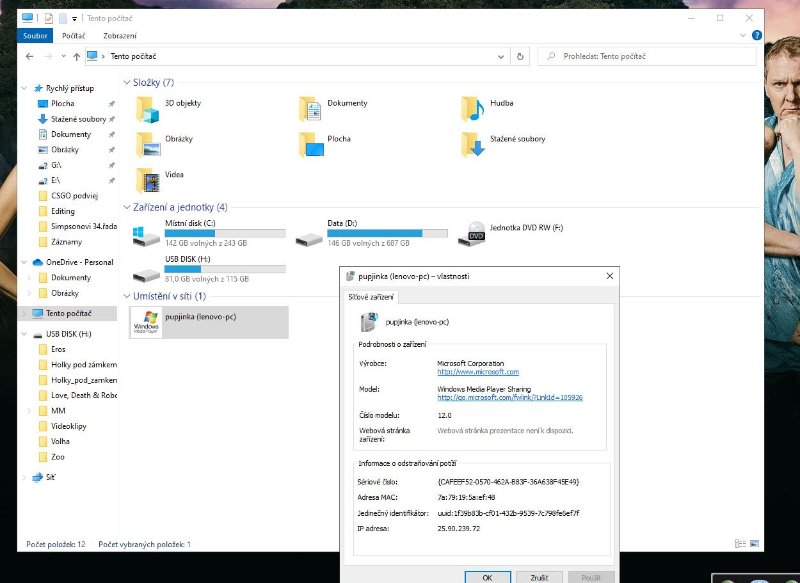Open the Eros folder under USB DISK
The width and height of the screenshot is (800, 583).
tap(58, 349)
